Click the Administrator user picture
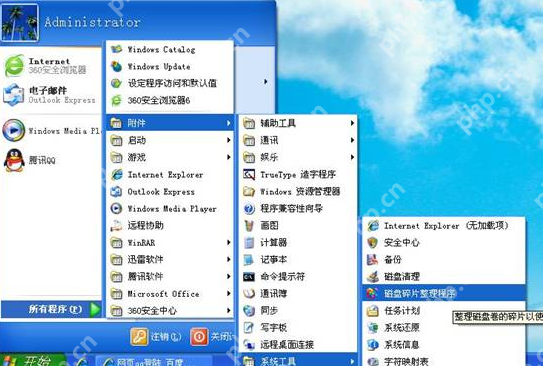543x366 pixels. pyautogui.click(x=20, y=22)
